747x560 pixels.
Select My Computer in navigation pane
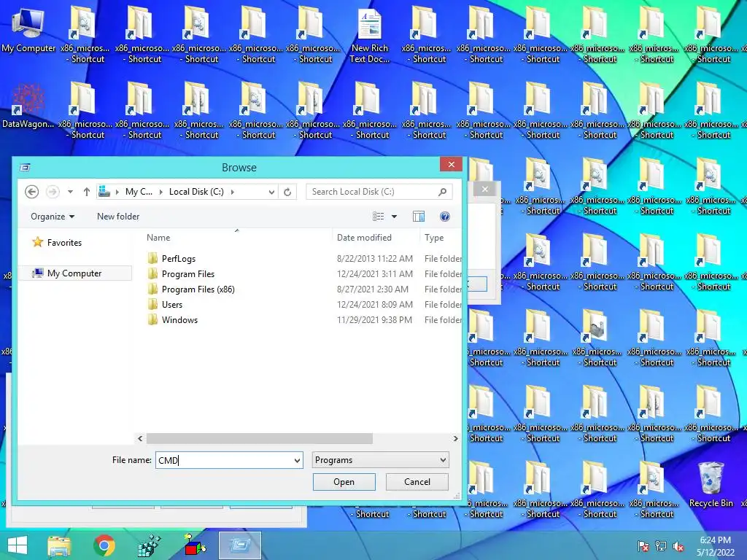pos(75,273)
